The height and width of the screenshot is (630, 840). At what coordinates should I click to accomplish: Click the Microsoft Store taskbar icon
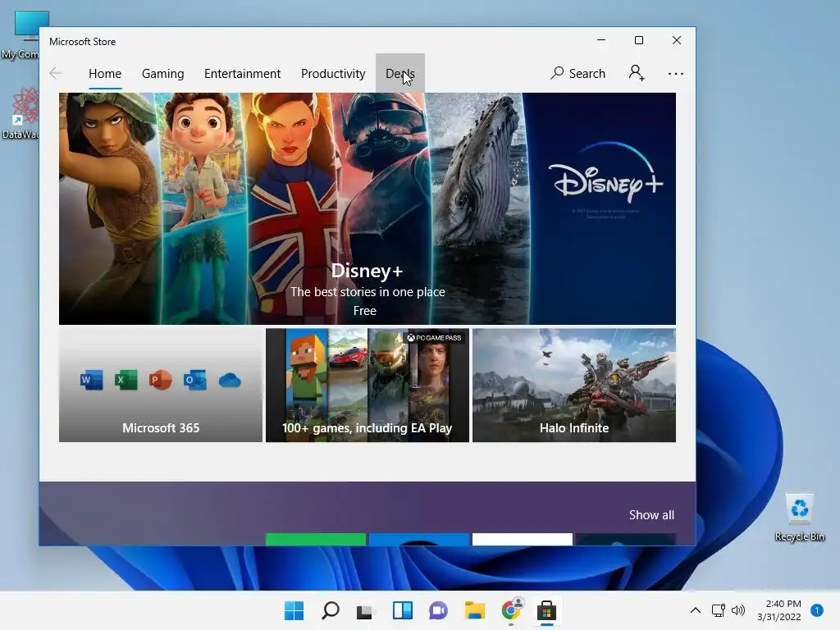coord(547,610)
